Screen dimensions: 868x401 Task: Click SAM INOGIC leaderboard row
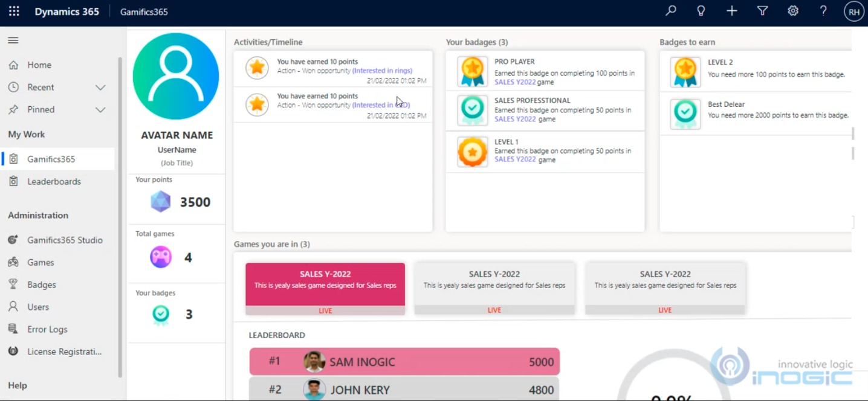(x=404, y=362)
